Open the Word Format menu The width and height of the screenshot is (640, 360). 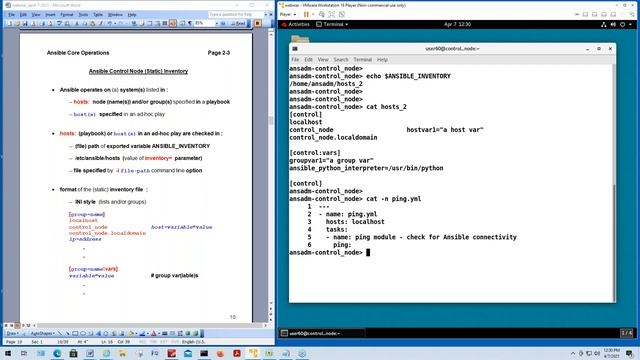(x=67, y=15)
